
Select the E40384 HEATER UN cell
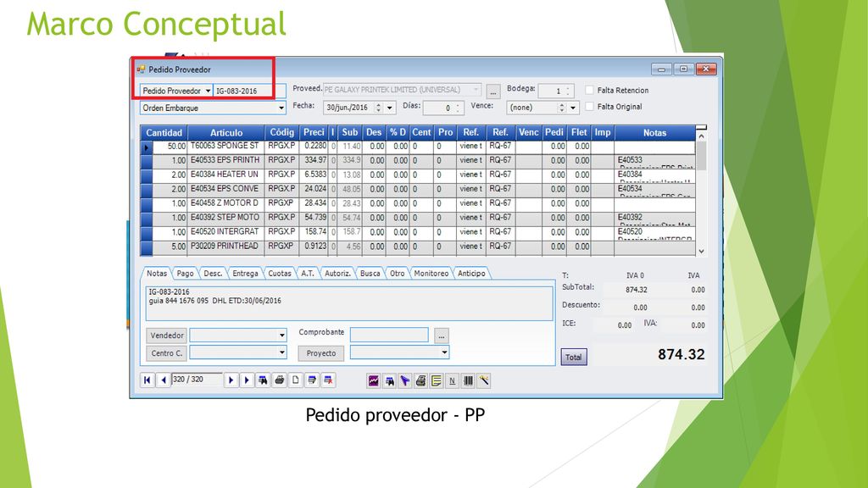tap(225, 175)
